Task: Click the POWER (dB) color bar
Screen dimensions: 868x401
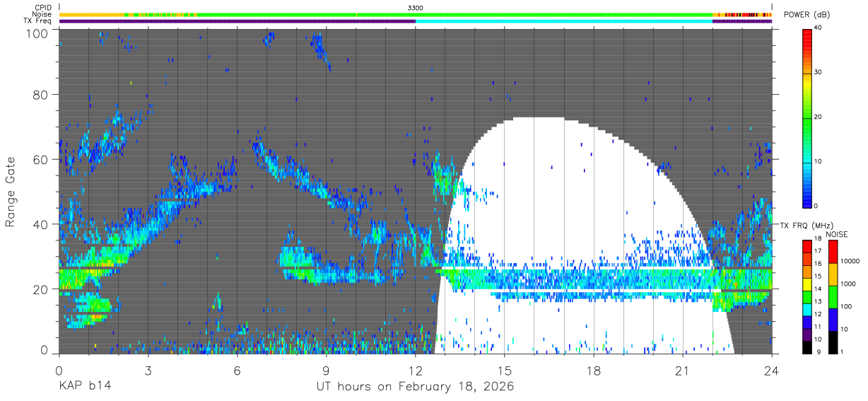Action: 807,117
